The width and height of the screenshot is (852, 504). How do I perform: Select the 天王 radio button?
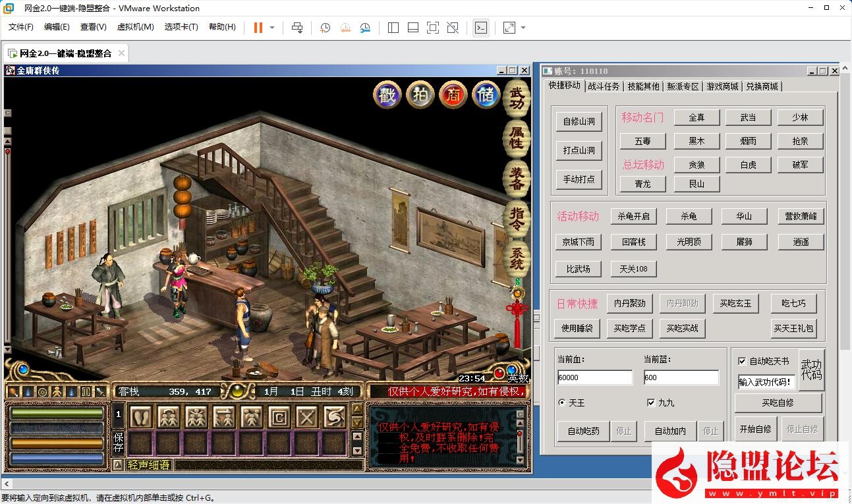click(x=561, y=403)
